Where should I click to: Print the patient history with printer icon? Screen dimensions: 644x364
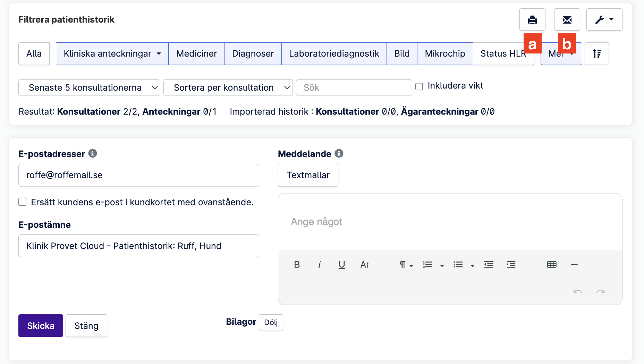point(532,20)
